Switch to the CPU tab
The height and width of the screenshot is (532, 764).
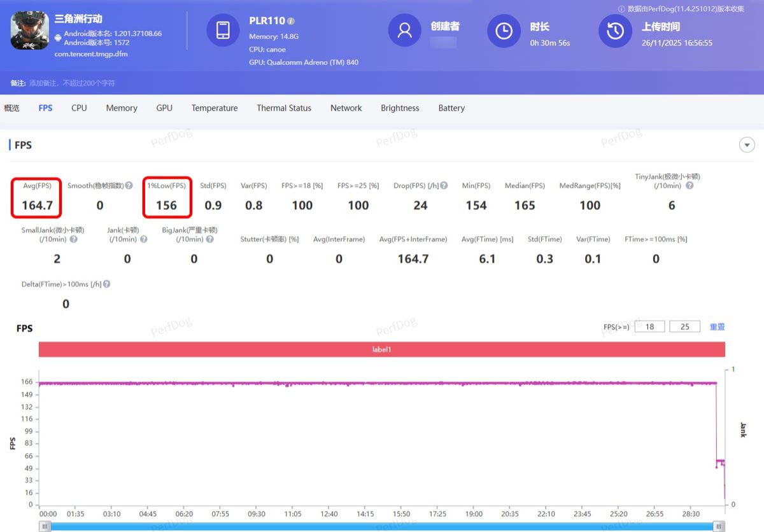click(79, 108)
